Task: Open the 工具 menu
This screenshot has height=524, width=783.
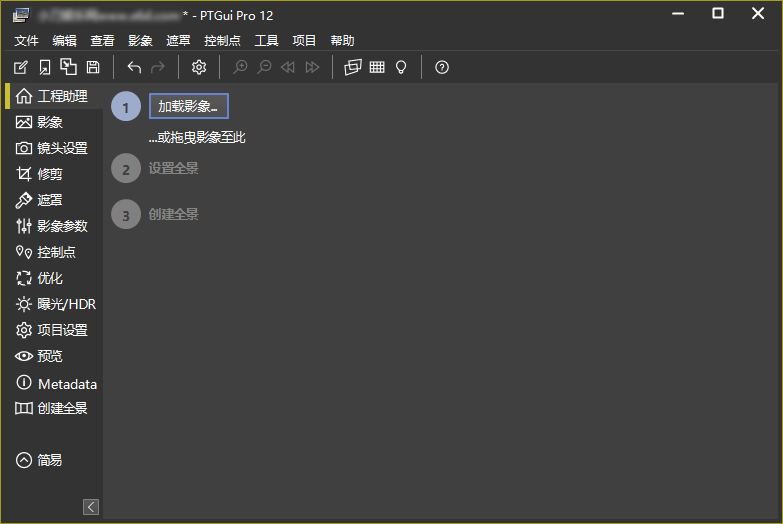Action: point(267,41)
